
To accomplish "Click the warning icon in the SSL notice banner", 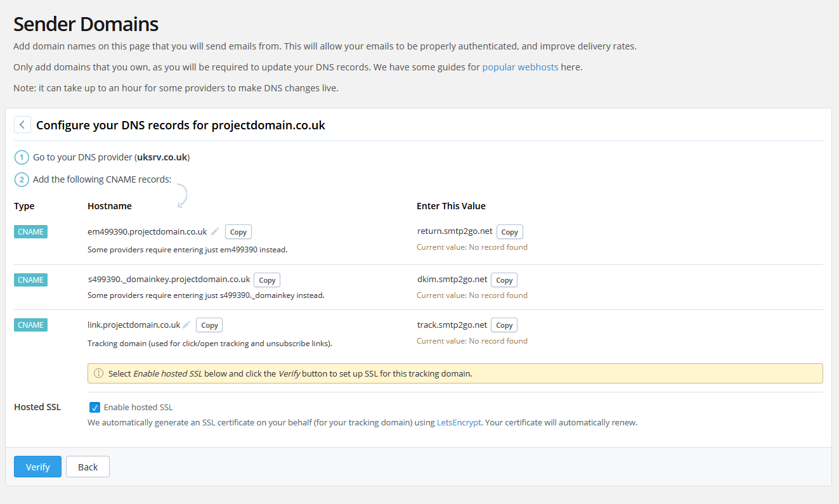I will pos(98,373).
